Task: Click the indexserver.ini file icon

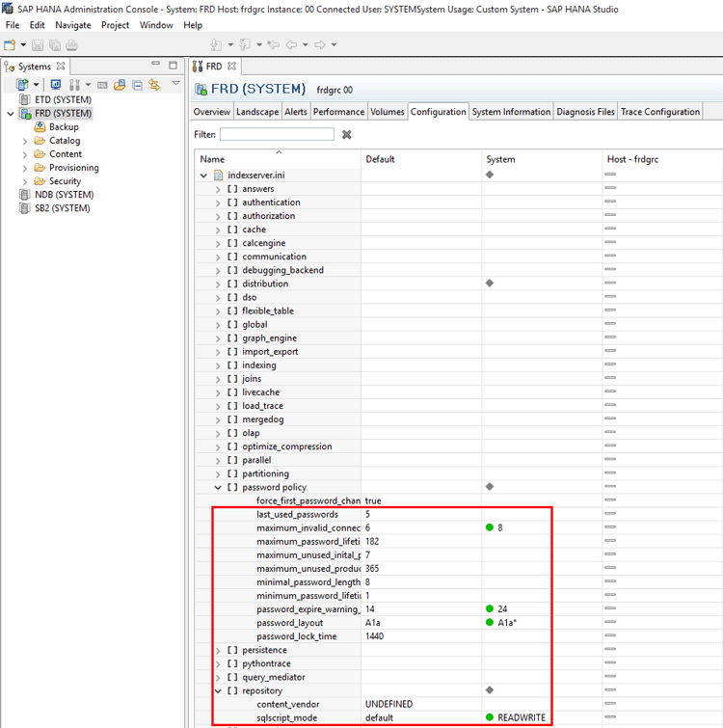Action: click(x=218, y=175)
